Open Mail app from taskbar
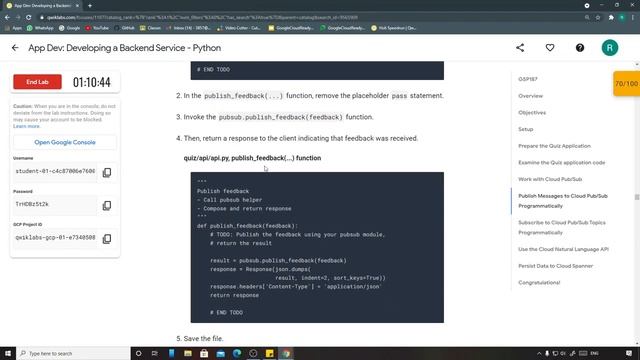640x360 pixels. point(221,353)
